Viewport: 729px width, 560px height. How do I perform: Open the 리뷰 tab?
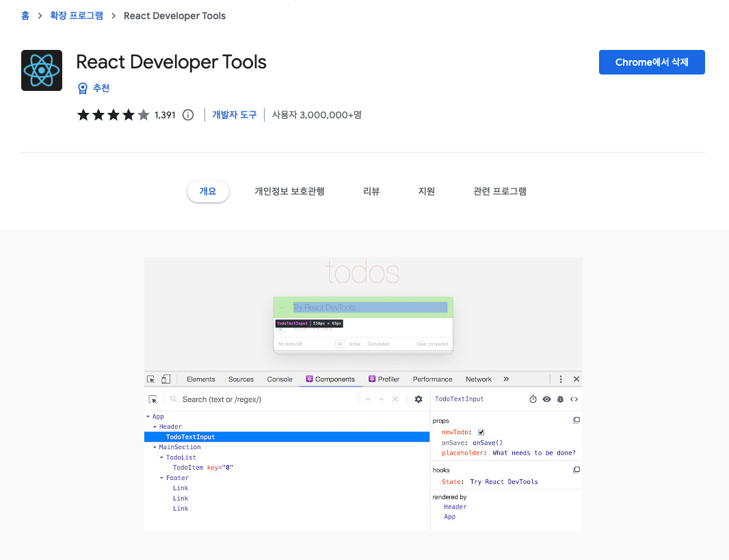(371, 191)
